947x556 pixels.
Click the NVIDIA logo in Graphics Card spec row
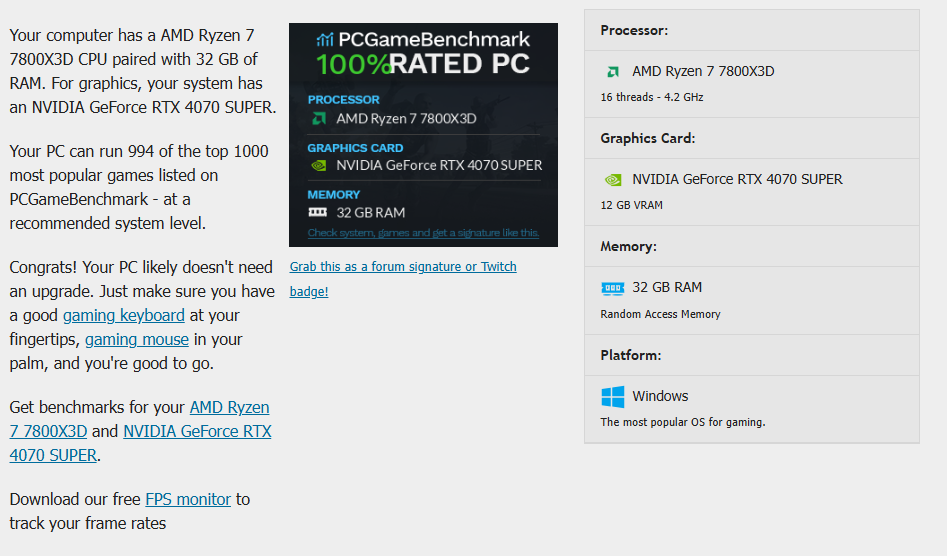click(x=612, y=180)
